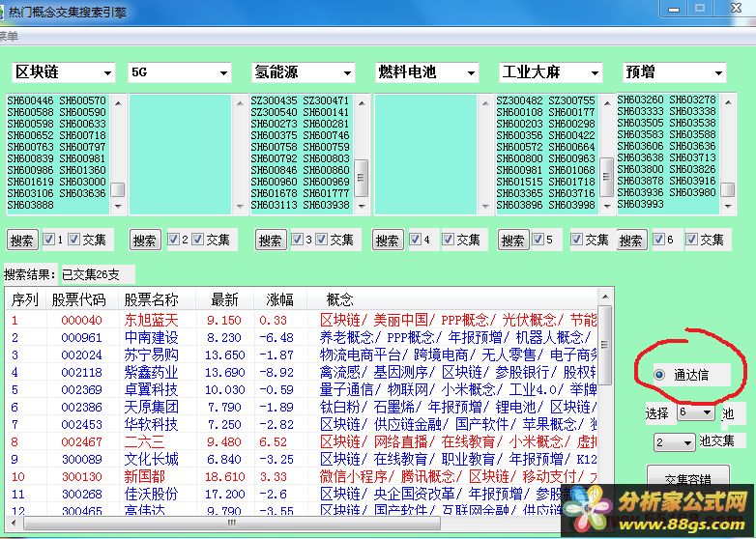Select stock row 华软科技
Image resolution: width=756 pixels, height=539 pixels.
302,424
